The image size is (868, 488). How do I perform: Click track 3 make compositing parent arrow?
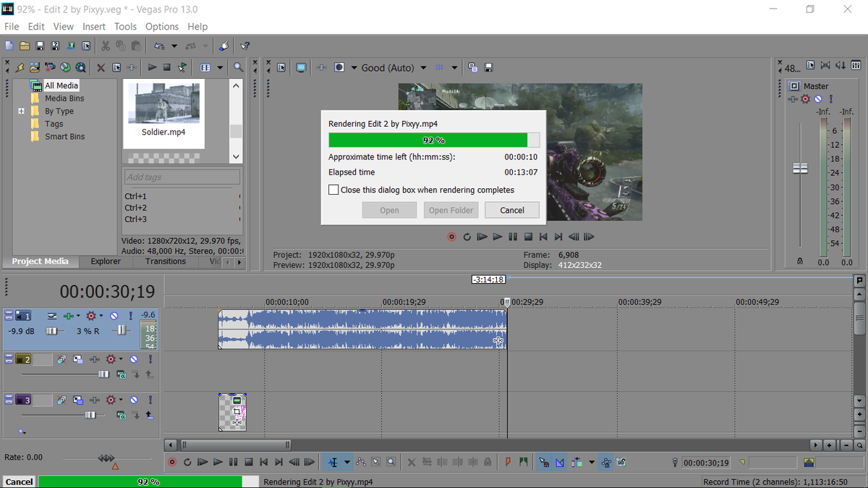[150, 416]
